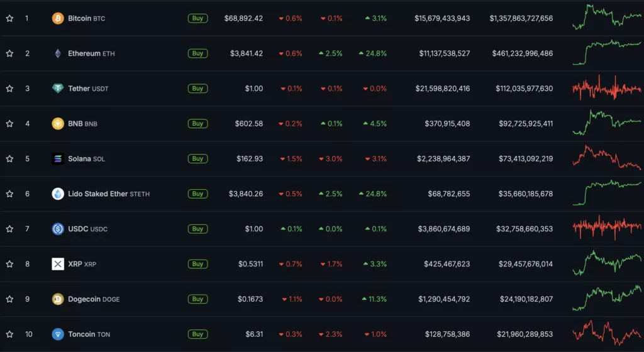Toggle the star next to Tether
This screenshot has width=644, height=352.
[x=9, y=88]
